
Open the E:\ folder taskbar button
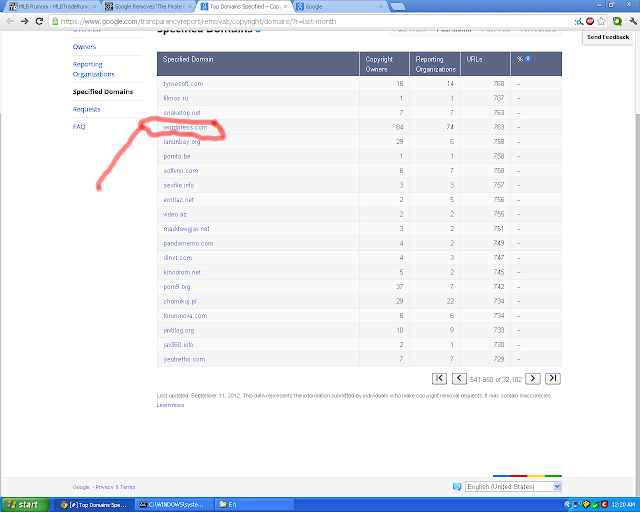254,505
